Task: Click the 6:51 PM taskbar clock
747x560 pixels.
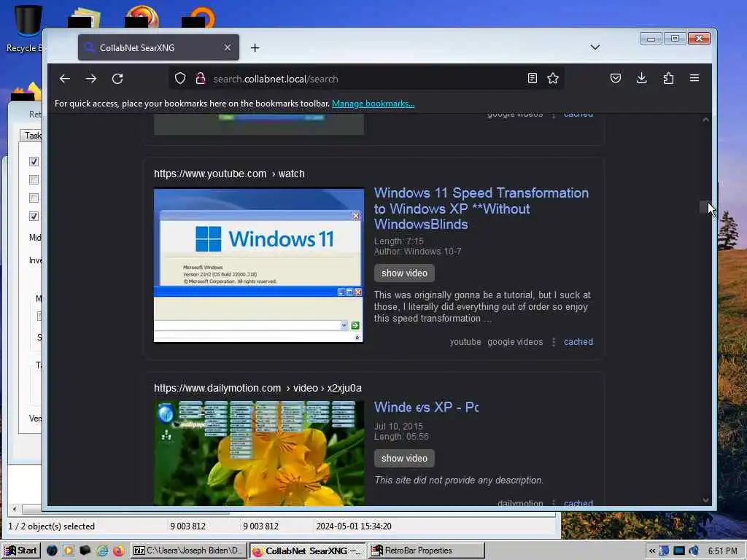Action: (x=722, y=551)
